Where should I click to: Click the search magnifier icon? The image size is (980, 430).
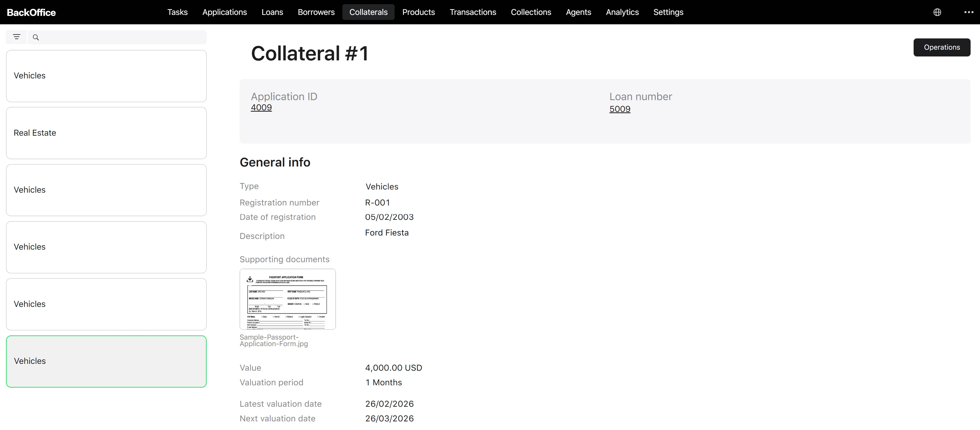point(36,37)
